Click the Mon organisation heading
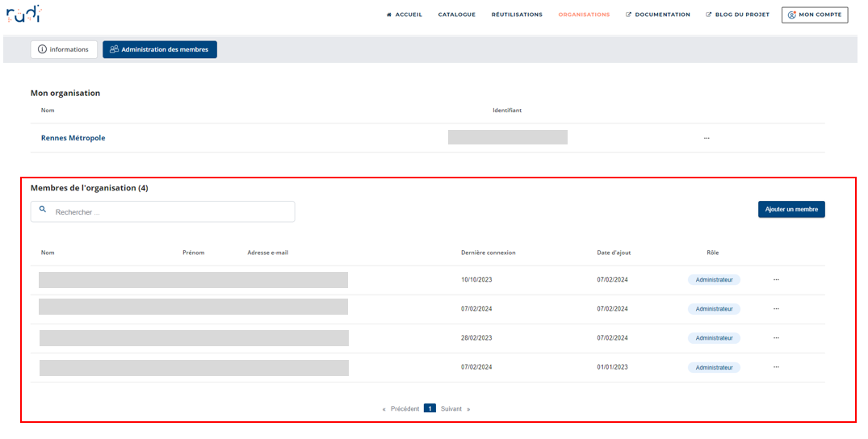Viewport: 868px width, 439px height. tap(65, 93)
